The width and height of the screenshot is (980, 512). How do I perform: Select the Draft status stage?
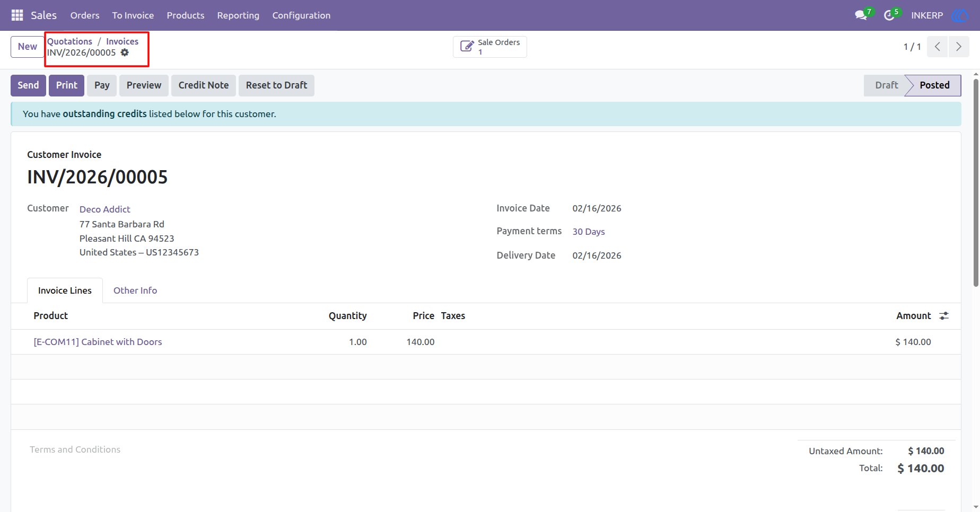[886, 85]
